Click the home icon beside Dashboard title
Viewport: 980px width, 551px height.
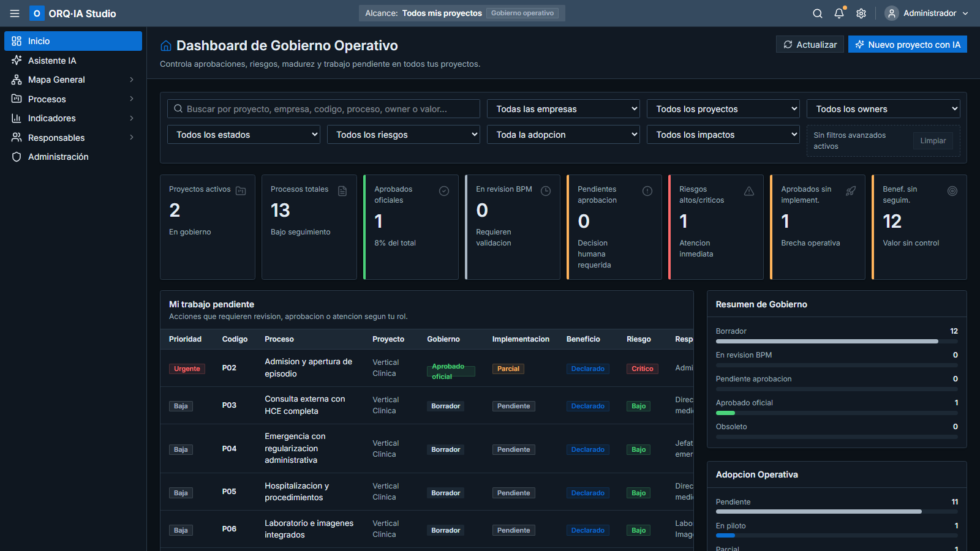point(166,46)
